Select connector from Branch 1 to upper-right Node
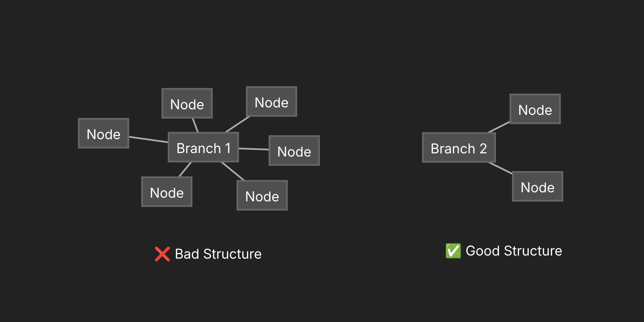The image size is (644, 322). click(x=237, y=124)
